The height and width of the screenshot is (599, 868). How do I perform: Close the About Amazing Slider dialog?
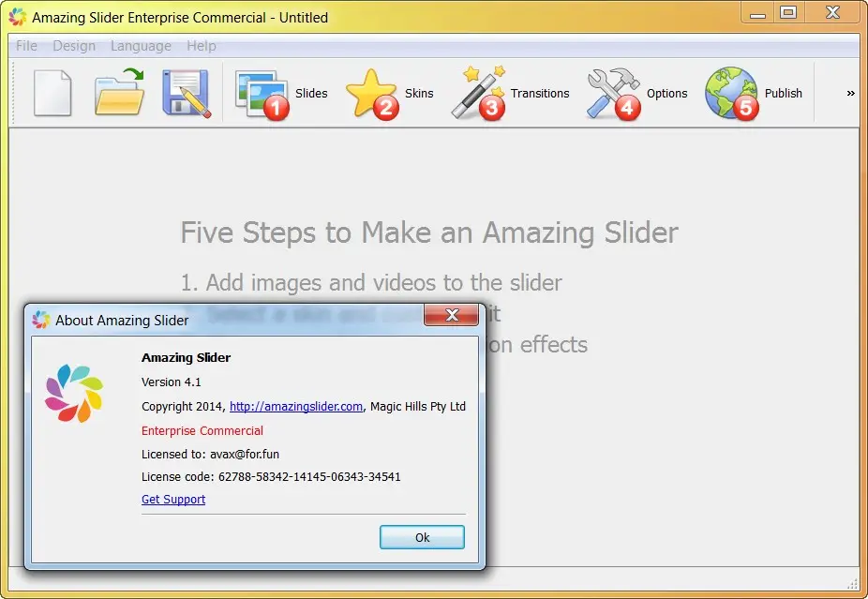pyautogui.click(x=451, y=315)
